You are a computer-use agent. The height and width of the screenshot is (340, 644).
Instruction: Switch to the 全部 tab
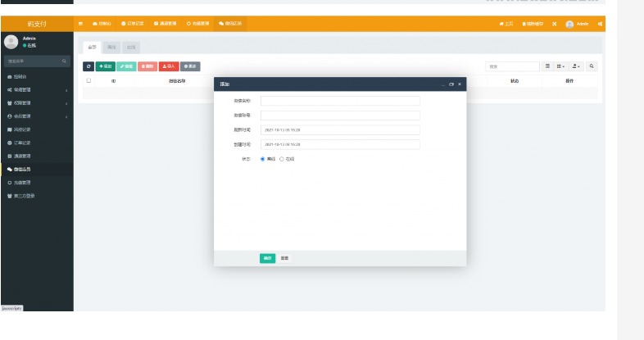pyautogui.click(x=92, y=48)
